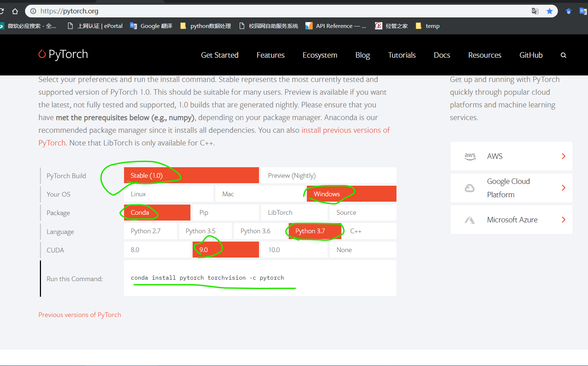This screenshot has width=588, height=366.
Task: Click the translate page icon in address bar
Action: [535, 11]
